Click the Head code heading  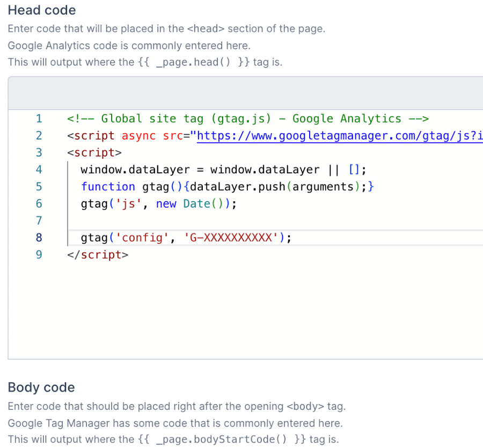41,10
